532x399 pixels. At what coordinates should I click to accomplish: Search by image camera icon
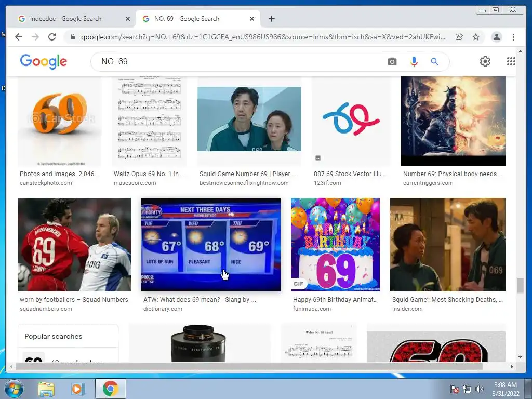[392, 62]
